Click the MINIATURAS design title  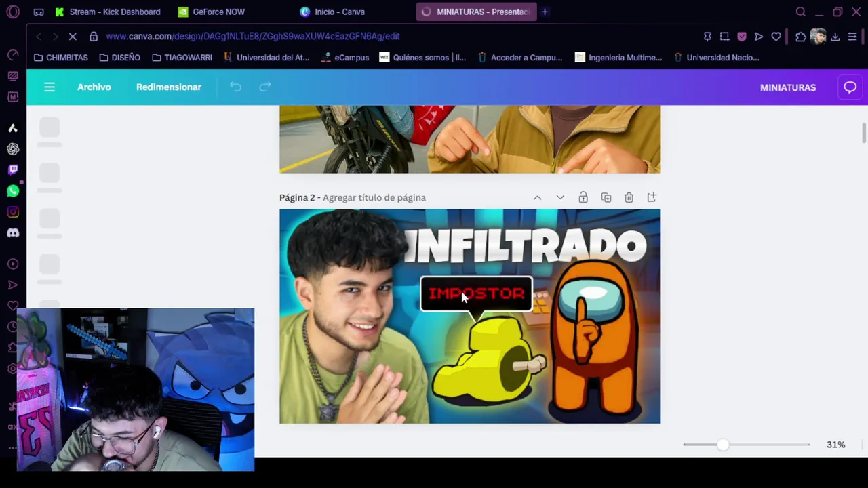[x=788, y=87]
